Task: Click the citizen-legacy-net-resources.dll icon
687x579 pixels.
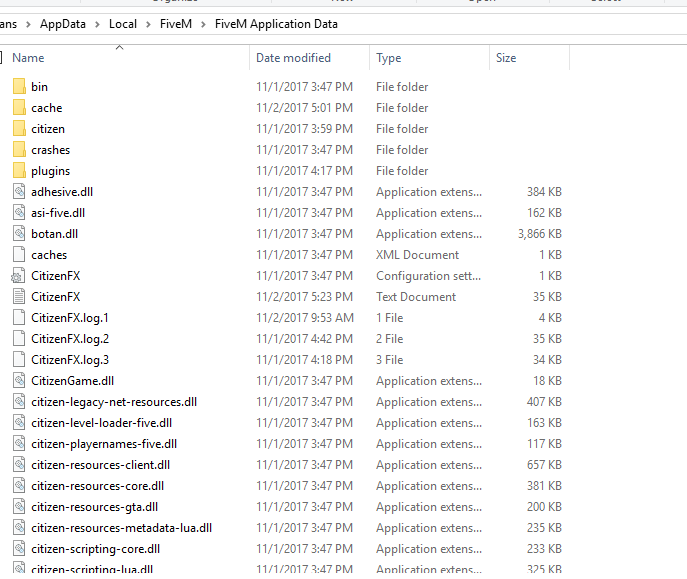Action: point(19,402)
